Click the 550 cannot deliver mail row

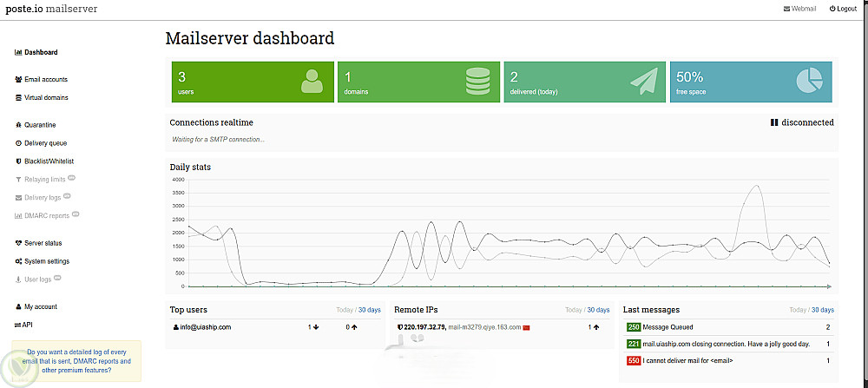click(728, 361)
